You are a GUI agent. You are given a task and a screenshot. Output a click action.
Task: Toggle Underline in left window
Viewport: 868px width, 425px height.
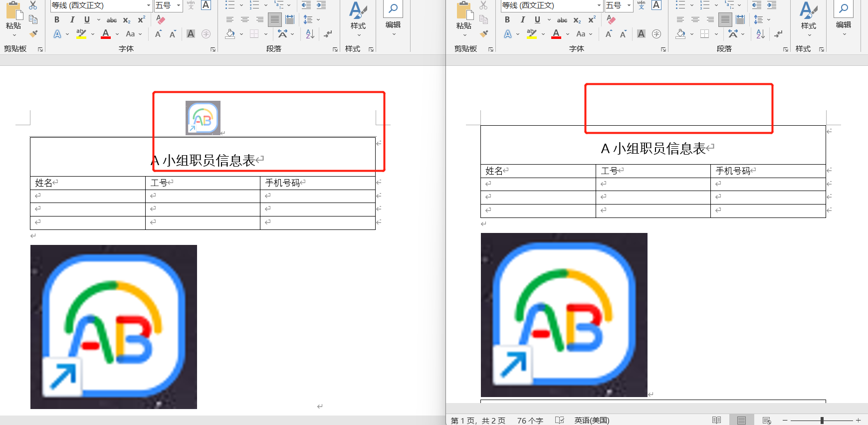click(x=87, y=19)
